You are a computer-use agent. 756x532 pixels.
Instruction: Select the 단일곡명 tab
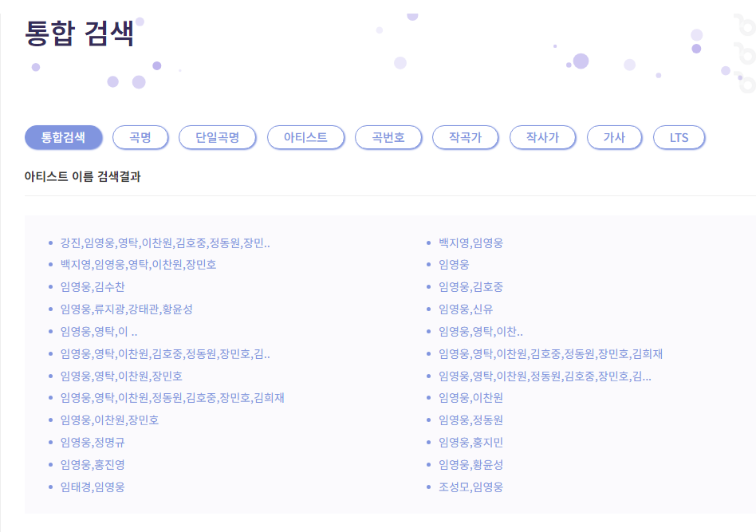218,137
